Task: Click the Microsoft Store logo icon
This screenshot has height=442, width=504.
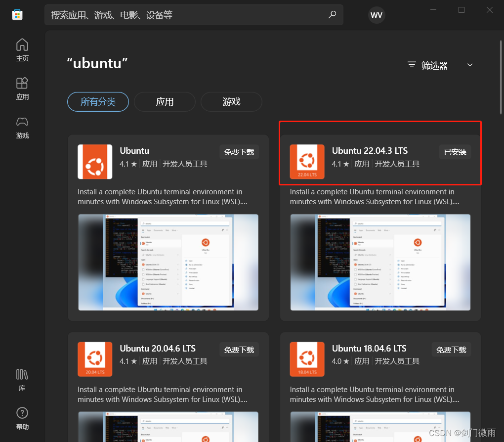Action: click(17, 15)
